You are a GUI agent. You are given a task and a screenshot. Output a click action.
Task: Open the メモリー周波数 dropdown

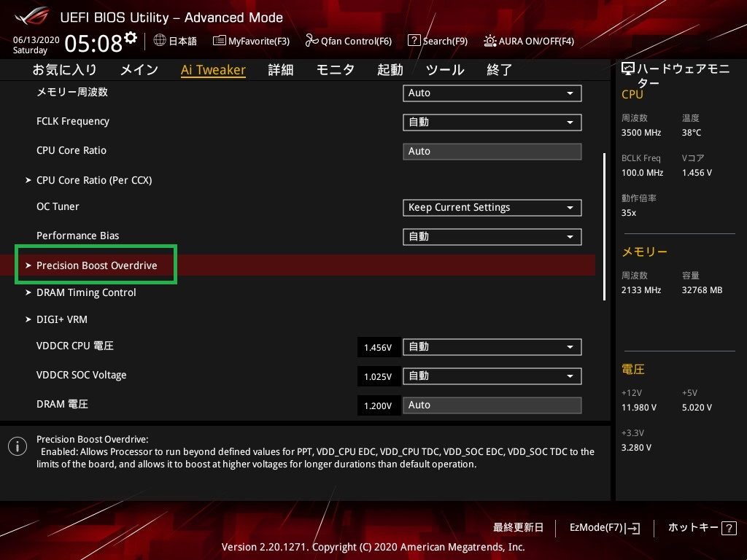point(492,93)
